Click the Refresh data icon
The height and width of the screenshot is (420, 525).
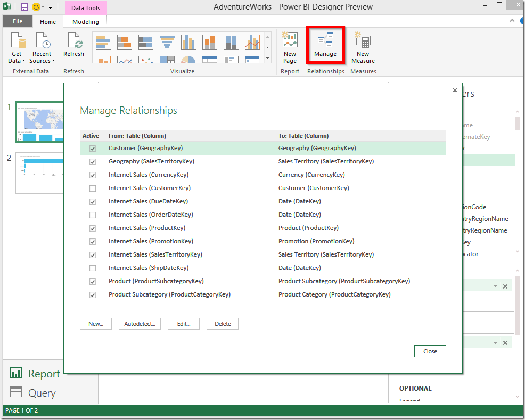coord(73,45)
